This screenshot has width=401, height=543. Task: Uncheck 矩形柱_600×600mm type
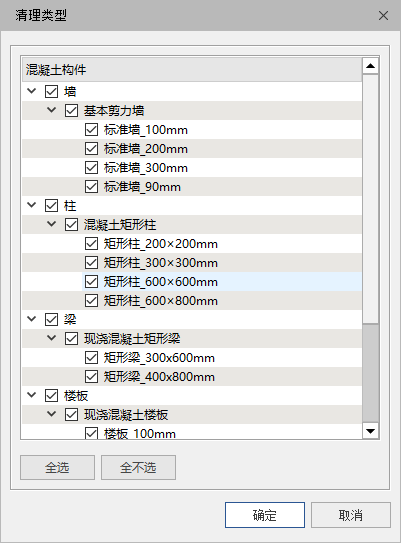tap(91, 282)
